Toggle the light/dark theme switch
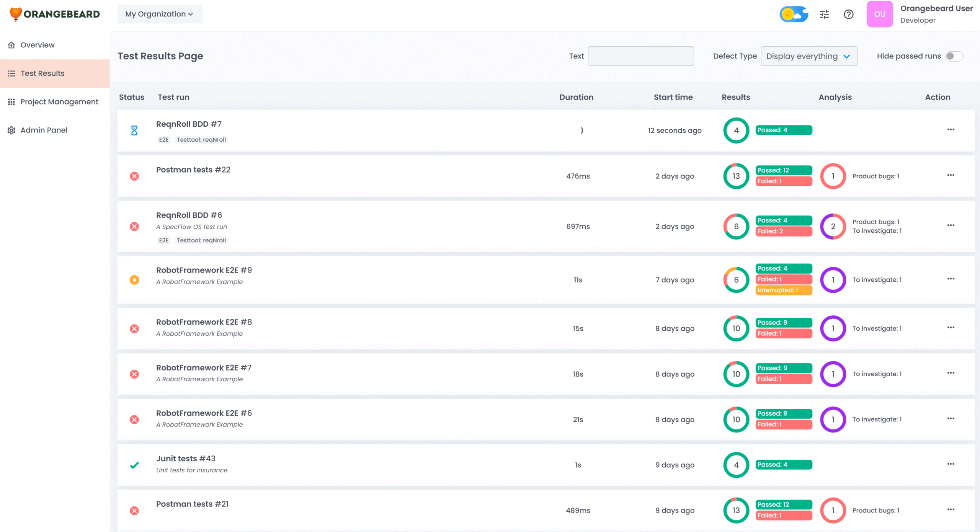 (x=794, y=15)
